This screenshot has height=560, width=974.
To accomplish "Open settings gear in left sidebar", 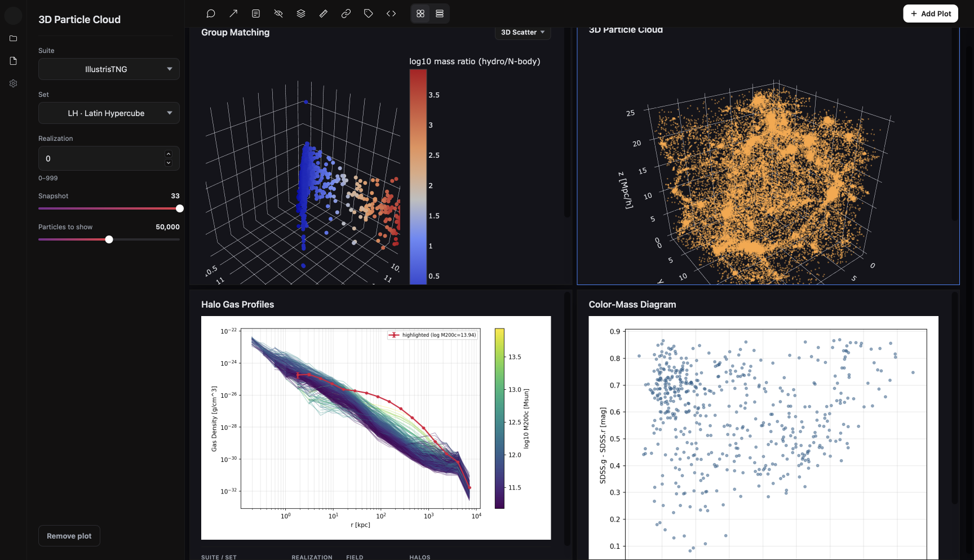I will [14, 83].
